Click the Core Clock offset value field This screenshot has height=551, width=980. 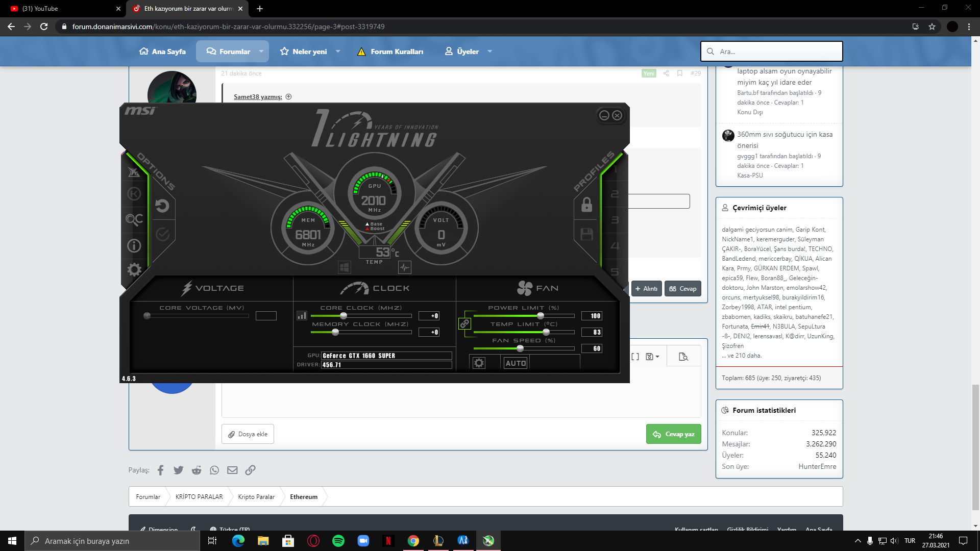(x=429, y=316)
